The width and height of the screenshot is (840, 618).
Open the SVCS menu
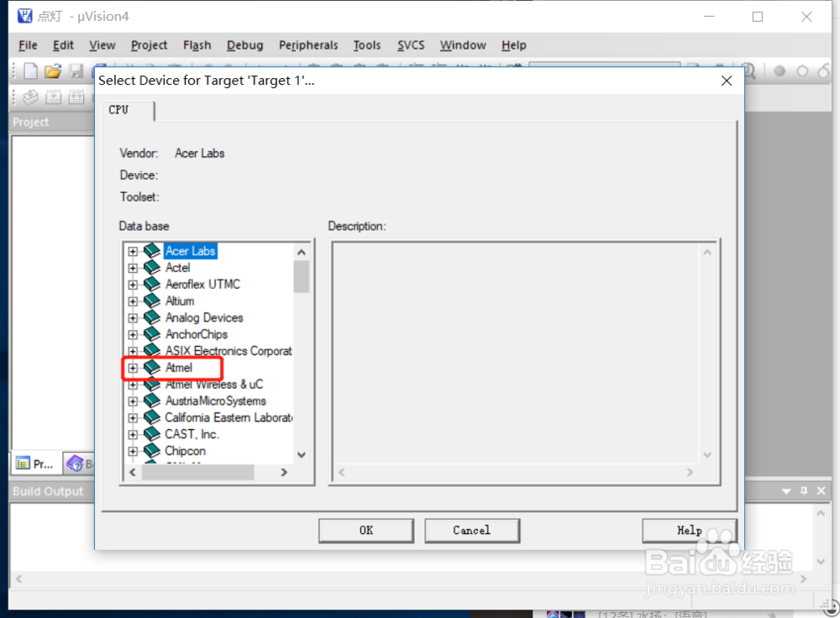pyautogui.click(x=411, y=45)
